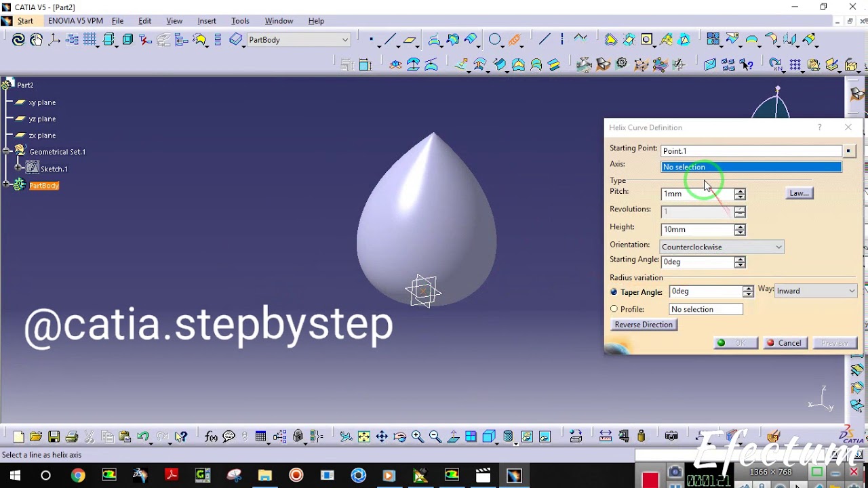Click the Undo arrow icon
The image size is (868, 488).
click(143, 436)
